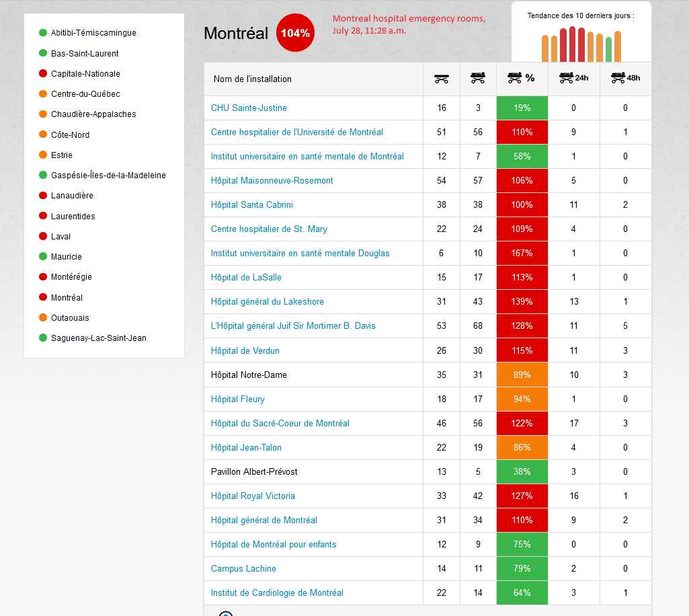Click the 48h value 5 for Hôpital Juif

click(x=625, y=325)
